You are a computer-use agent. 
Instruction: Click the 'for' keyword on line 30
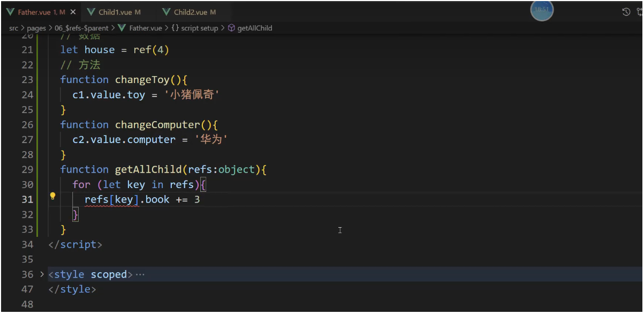tap(81, 185)
